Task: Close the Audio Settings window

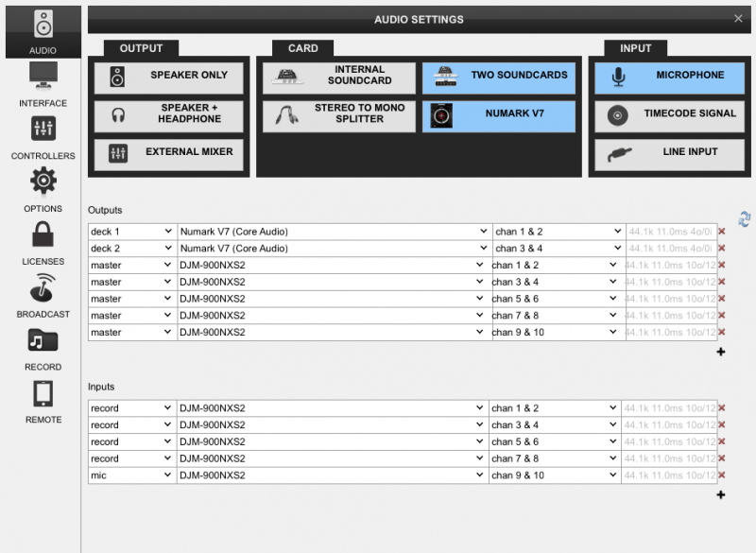Action: [738, 19]
